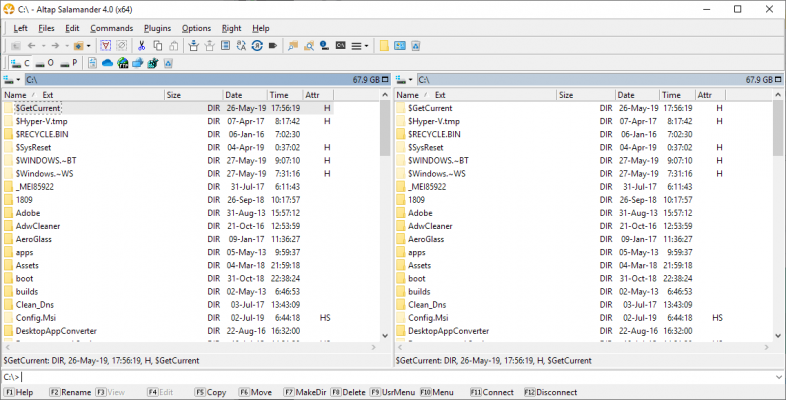
Task: Switch to drive C button
Action: tap(20, 63)
